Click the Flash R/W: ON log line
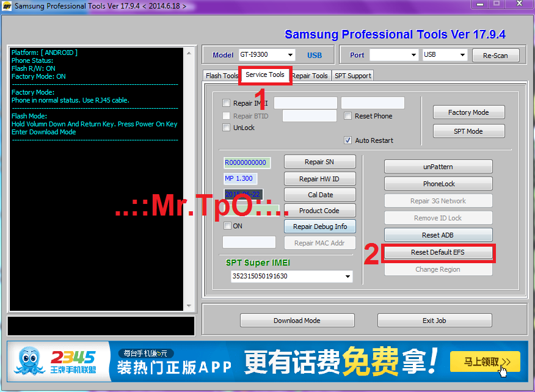The height and width of the screenshot is (392, 535). coord(34,68)
